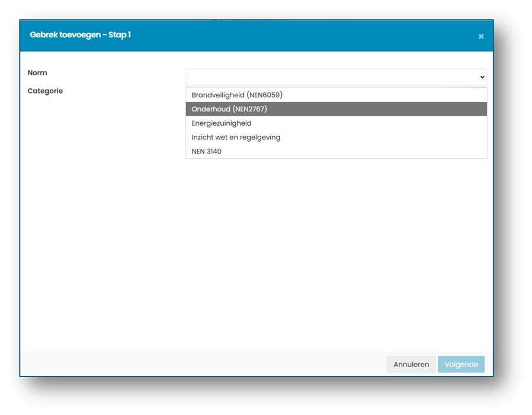The width and height of the screenshot is (532, 415).
Task: Click the highlighted grey row in the list
Action: point(336,109)
